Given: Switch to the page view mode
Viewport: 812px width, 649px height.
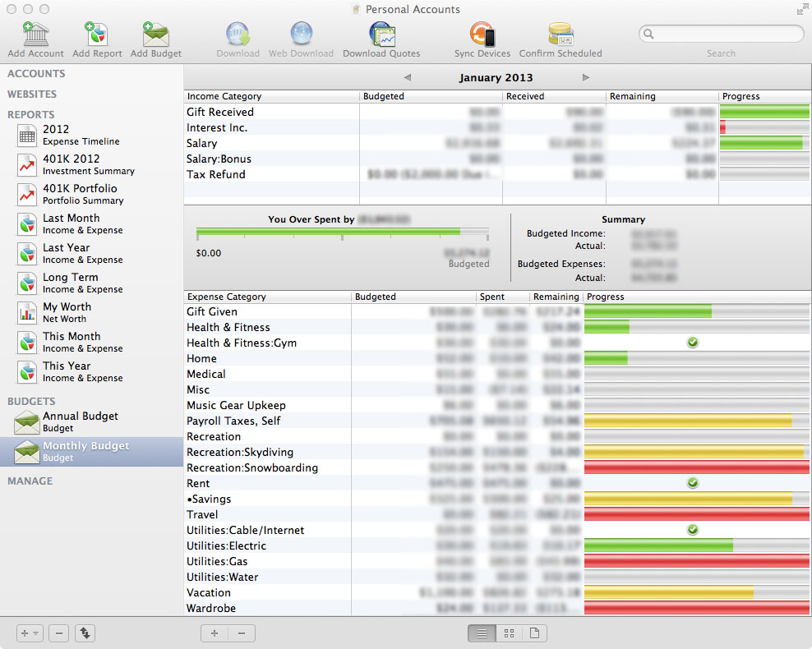Looking at the screenshot, I should pos(533,633).
